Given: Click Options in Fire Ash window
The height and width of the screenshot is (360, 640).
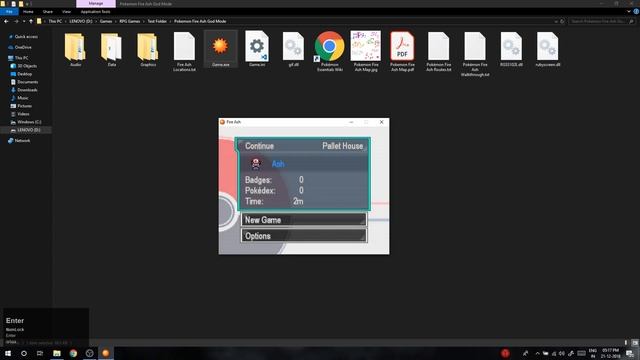Looking at the screenshot, I should tap(304, 236).
